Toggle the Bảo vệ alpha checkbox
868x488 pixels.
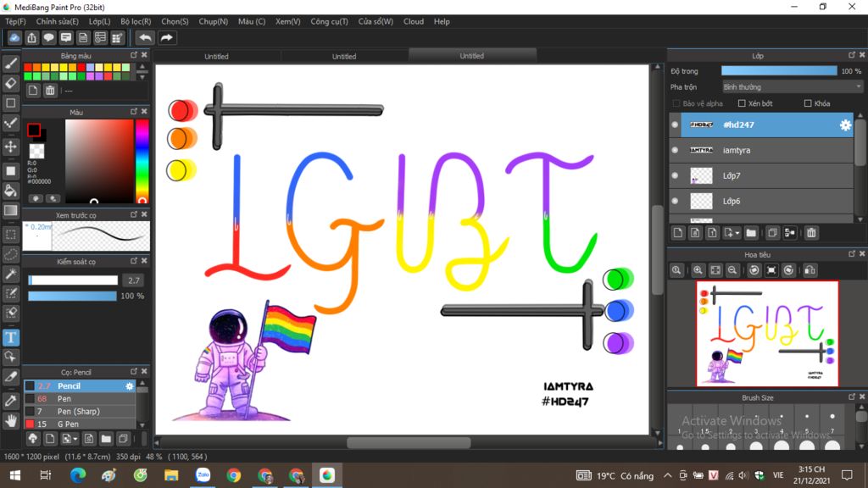676,103
